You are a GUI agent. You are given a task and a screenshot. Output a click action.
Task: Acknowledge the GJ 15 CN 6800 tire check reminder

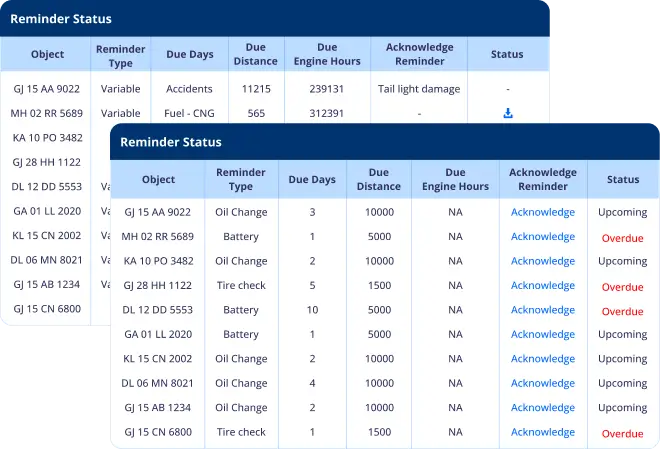tap(543, 432)
